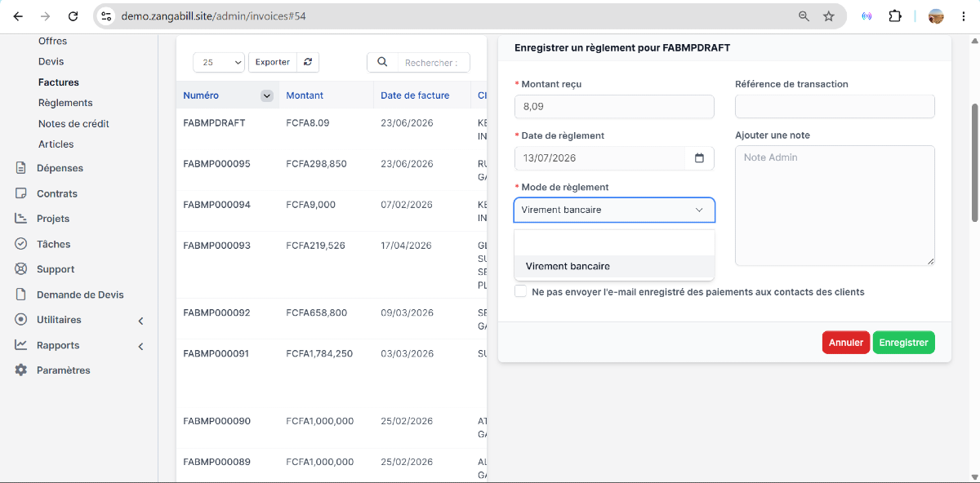Open invoice FABMP000093
The width and height of the screenshot is (980, 483).
tap(216, 246)
